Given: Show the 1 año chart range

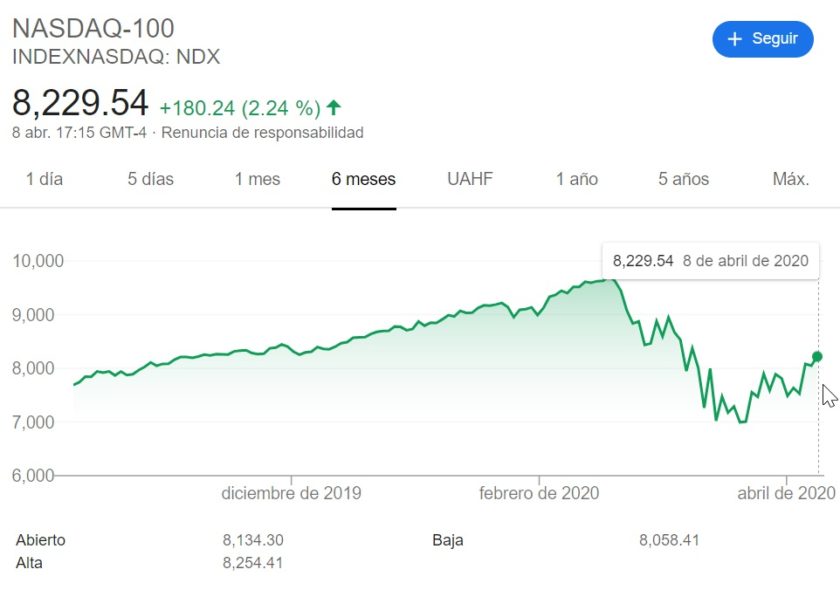Looking at the screenshot, I should (577, 179).
